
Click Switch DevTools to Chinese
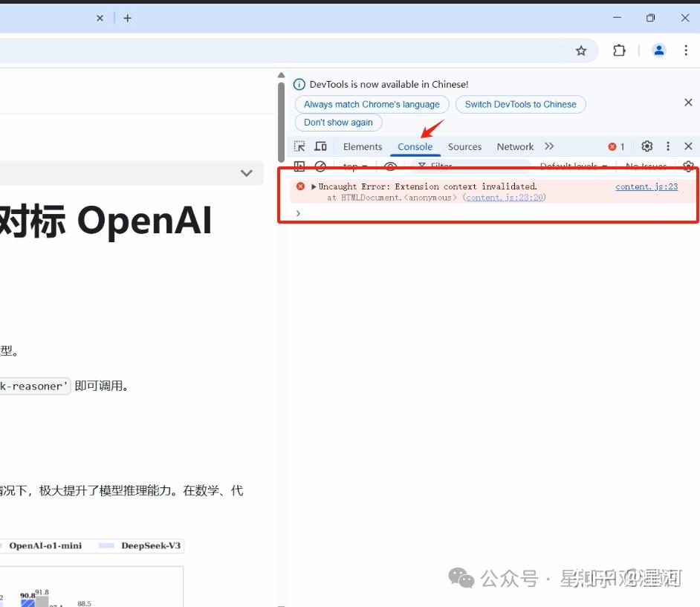tap(520, 105)
